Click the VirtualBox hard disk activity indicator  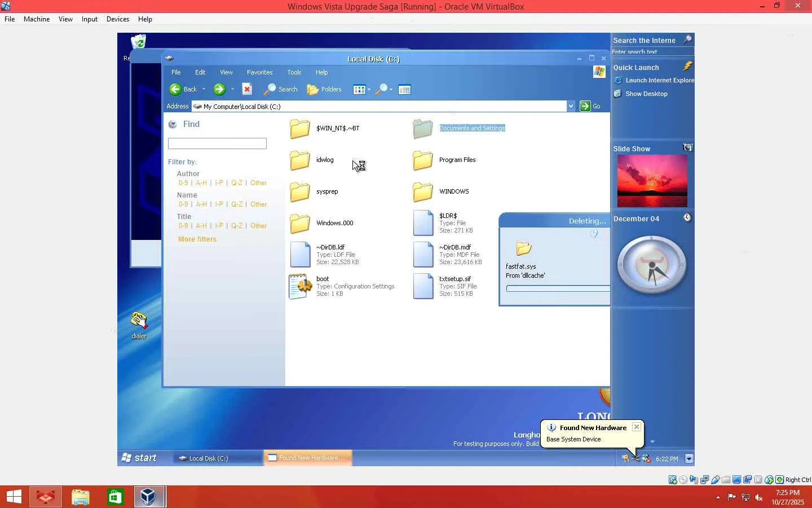pyautogui.click(x=673, y=480)
